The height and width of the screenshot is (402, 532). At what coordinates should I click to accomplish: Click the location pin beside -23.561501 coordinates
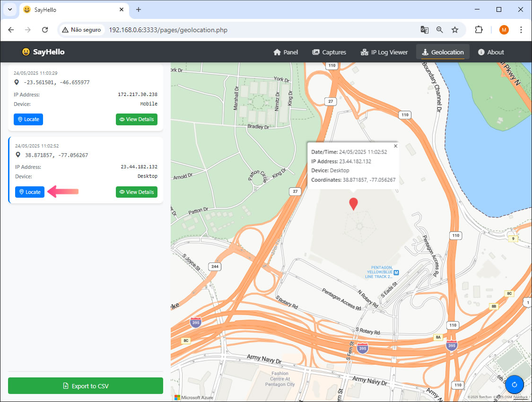[x=16, y=82]
